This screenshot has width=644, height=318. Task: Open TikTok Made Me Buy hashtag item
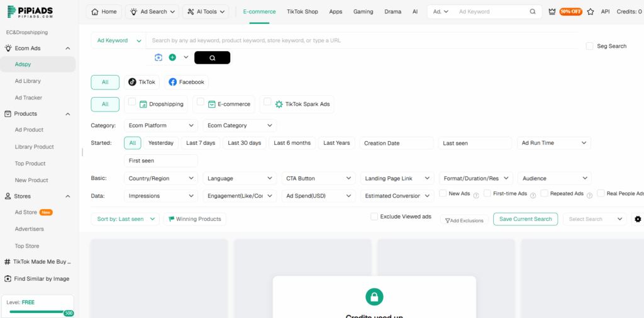click(x=38, y=261)
